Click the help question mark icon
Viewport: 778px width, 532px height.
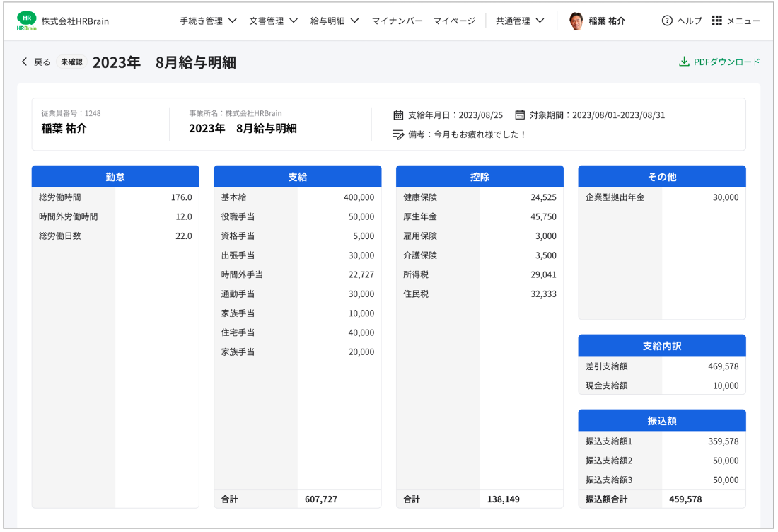pos(667,21)
